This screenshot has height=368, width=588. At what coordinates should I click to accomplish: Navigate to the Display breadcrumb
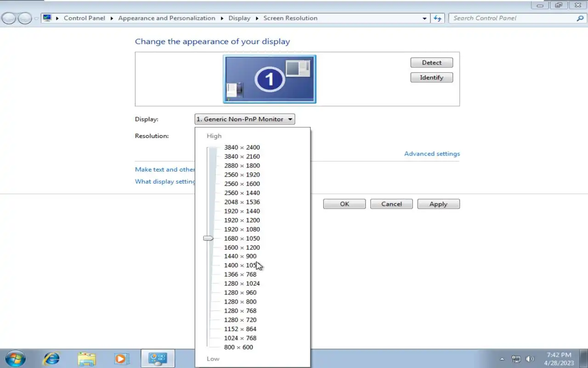click(x=239, y=18)
